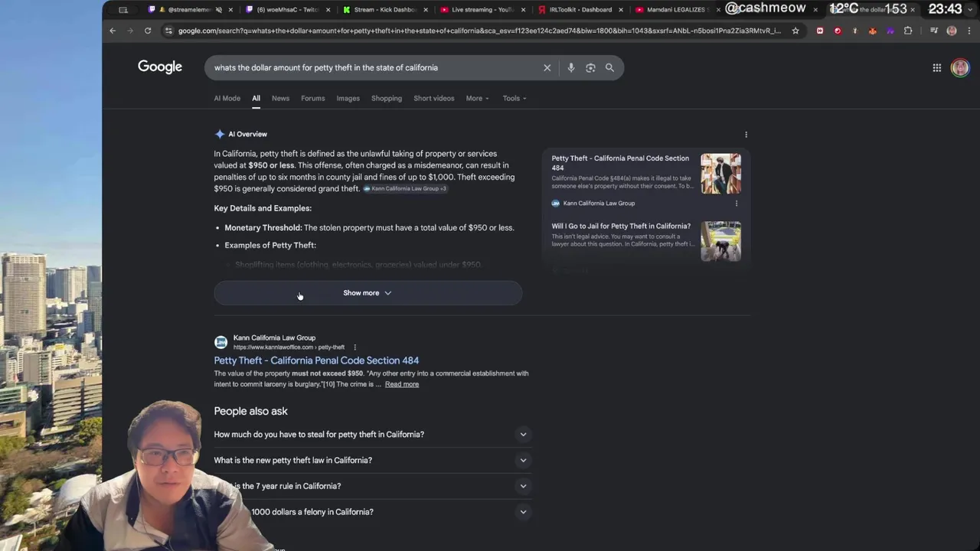The image size is (980, 551).
Task: Select the News search tab
Action: (x=280, y=98)
